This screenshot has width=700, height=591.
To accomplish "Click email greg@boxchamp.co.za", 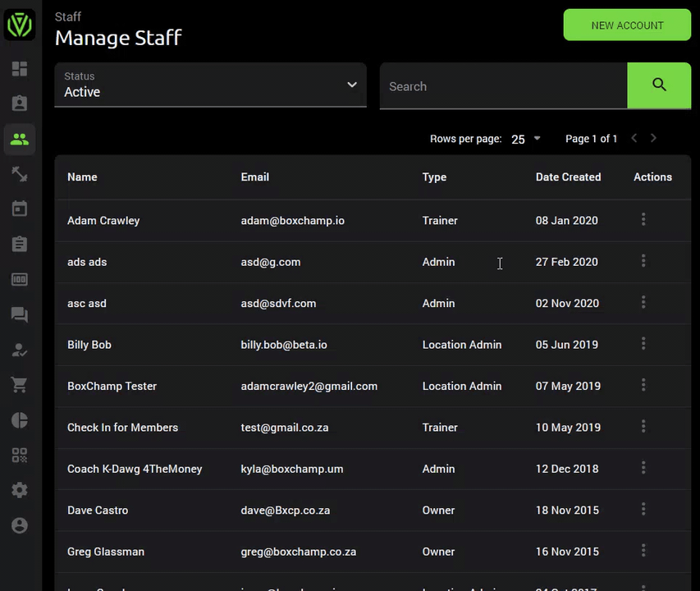I will pos(299,552).
